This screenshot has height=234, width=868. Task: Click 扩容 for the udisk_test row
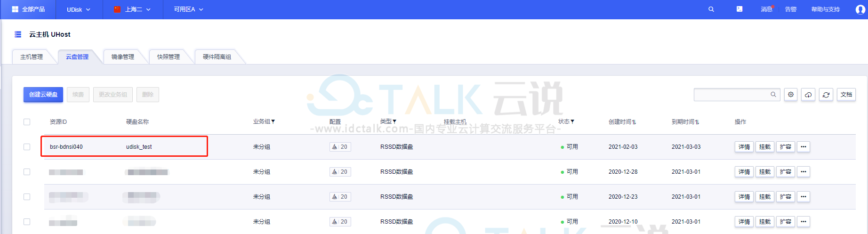tap(786, 147)
